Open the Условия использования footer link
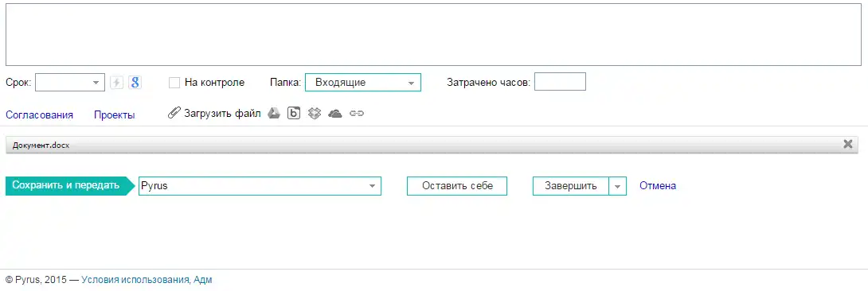Screen dimensions: 868x291 click(136, 280)
